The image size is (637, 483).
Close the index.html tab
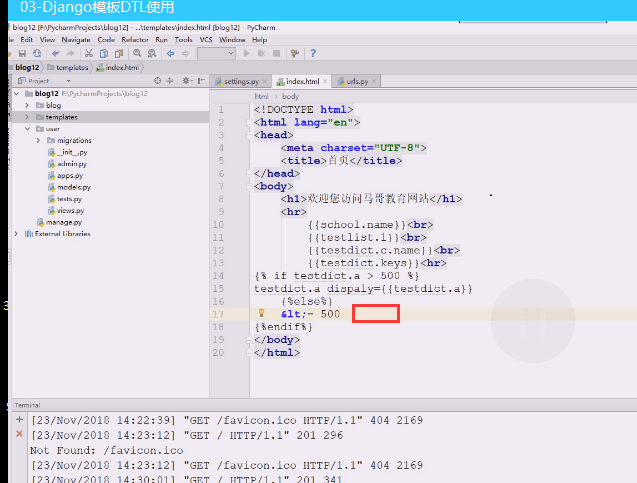click(x=325, y=82)
